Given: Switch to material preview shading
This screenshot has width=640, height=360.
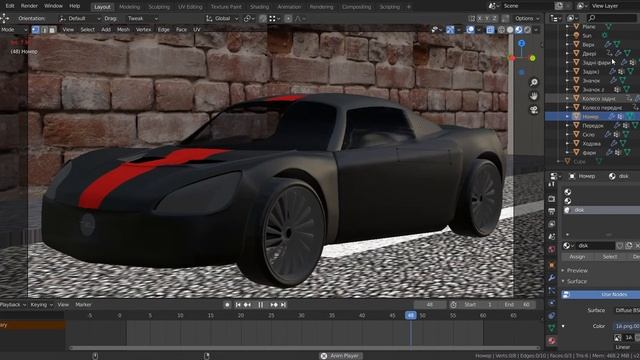Looking at the screenshot, I should coord(519,30).
